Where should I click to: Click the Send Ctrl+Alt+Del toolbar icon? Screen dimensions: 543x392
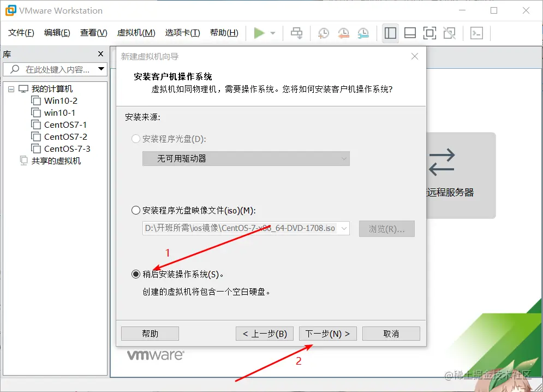point(296,33)
